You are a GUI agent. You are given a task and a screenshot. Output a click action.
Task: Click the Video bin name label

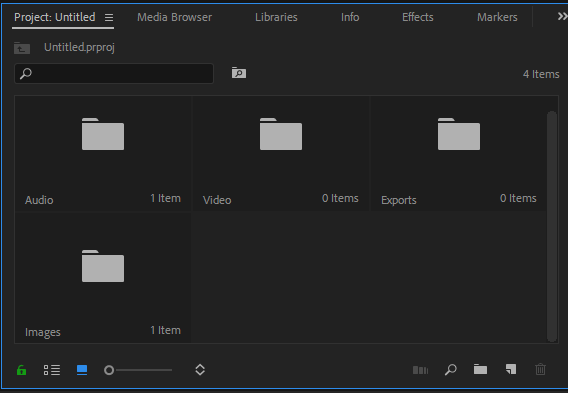(x=217, y=200)
